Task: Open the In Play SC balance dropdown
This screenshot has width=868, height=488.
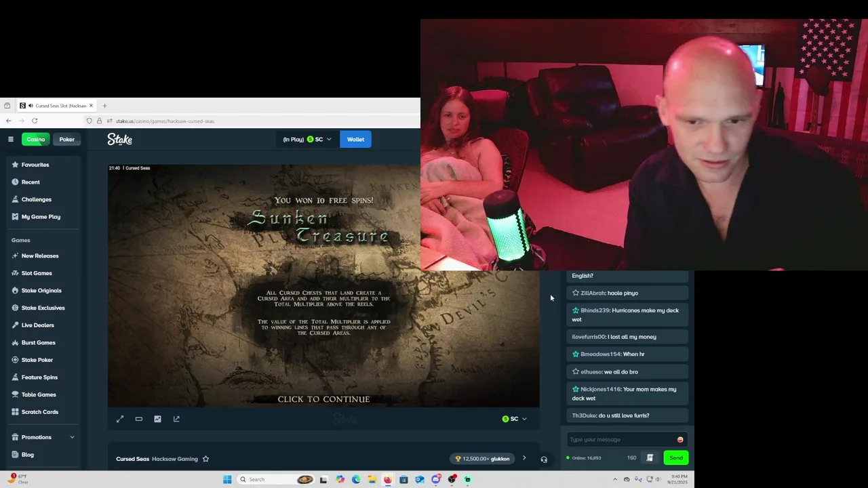Action: pos(307,139)
